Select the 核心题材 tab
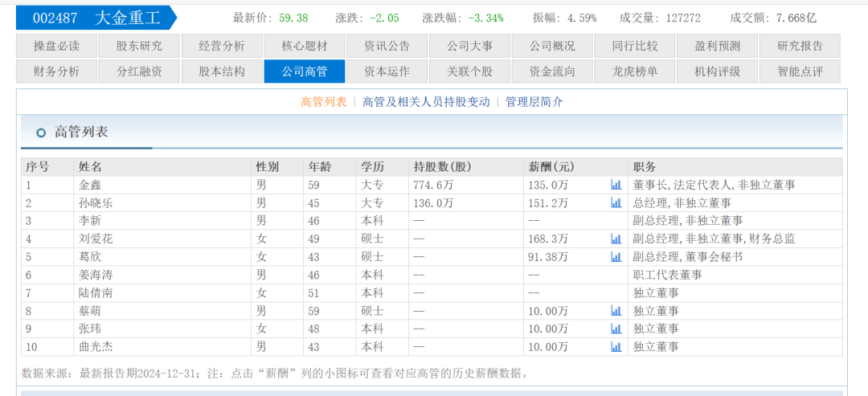The width and height of the screenshot is (868, 396). [x=305, y=46]
